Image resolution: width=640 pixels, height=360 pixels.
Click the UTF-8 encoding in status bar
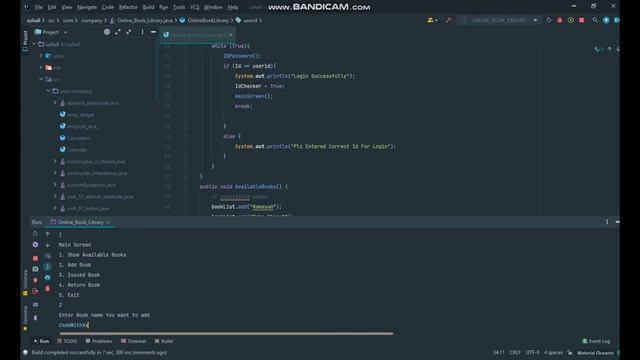[x=532, y=352]
